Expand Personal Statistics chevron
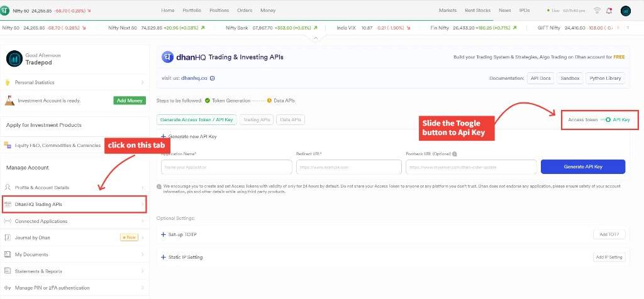This screenshot has height=299, width=644. [x=143, y=82]
